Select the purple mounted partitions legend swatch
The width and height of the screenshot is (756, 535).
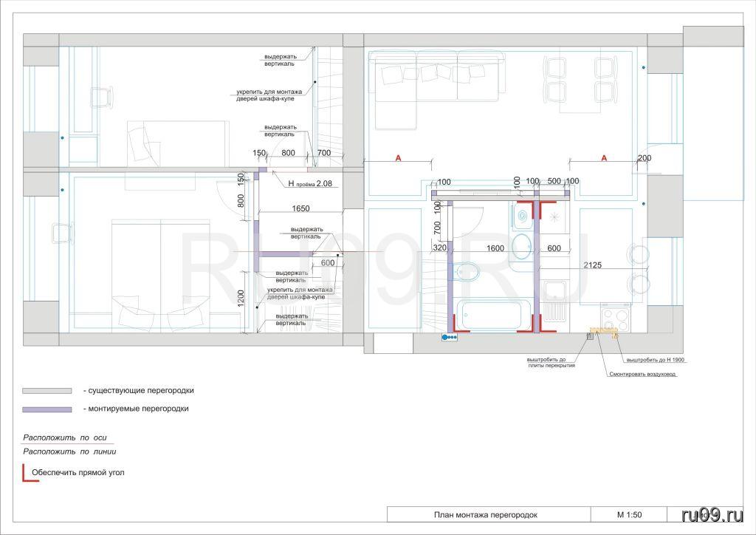47,409
